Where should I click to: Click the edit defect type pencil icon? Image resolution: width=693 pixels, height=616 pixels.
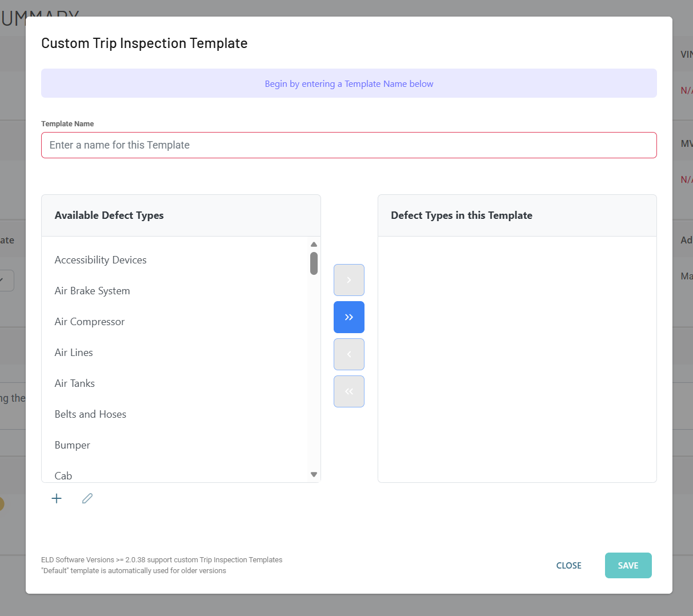coord(87,498)
